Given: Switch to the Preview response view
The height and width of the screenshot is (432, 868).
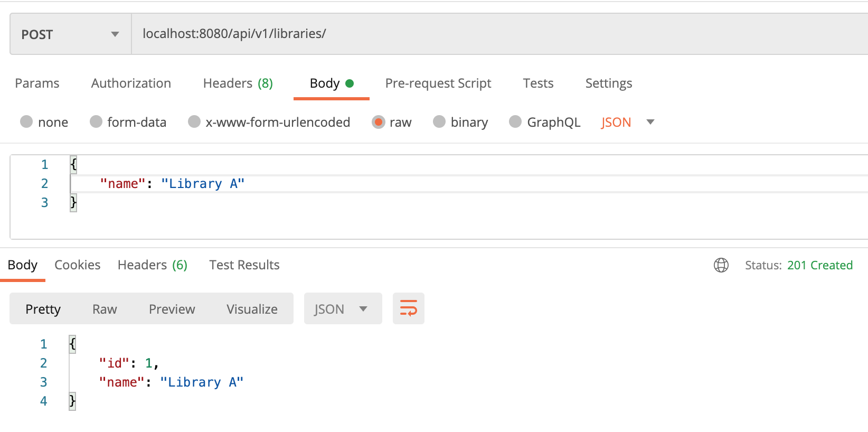Looking at the screenshot, I should (172, 309).
